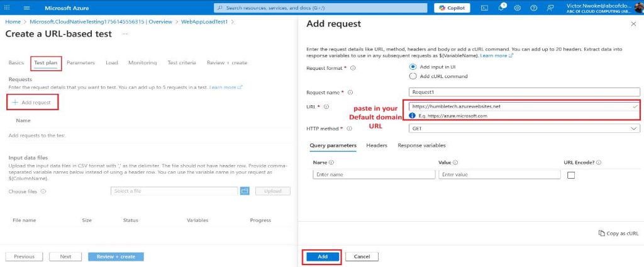Click the info icon next to HTTP method

(350, 128)
